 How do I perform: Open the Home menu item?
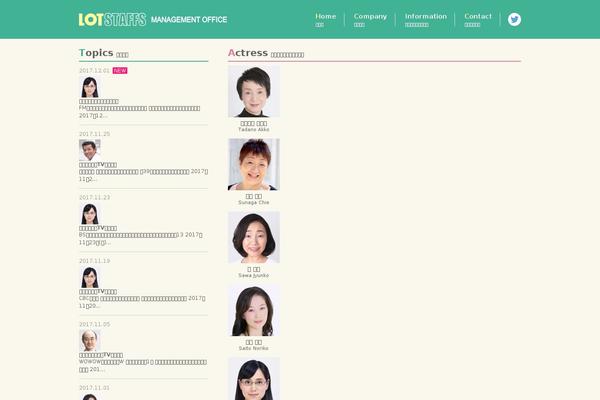click(x=325, y=20)
